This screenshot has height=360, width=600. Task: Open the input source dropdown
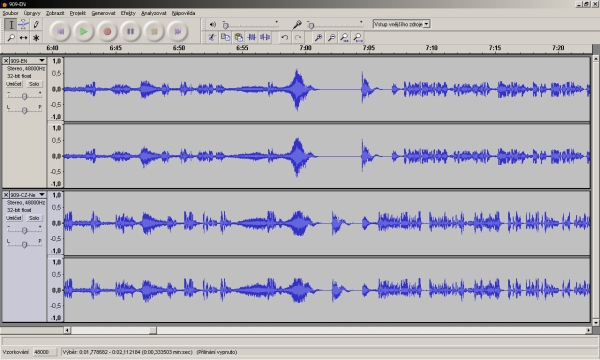click(402, 24)
